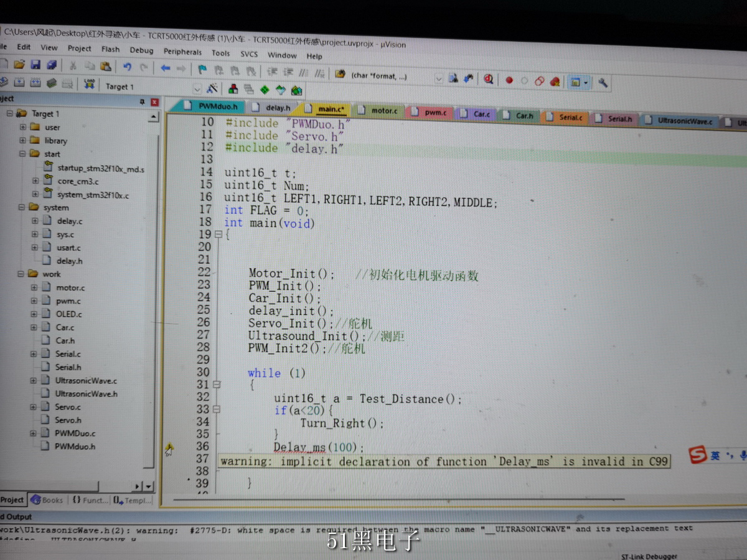Undo the last edit
Screen dimensions: 747x560
coord(127,67)
